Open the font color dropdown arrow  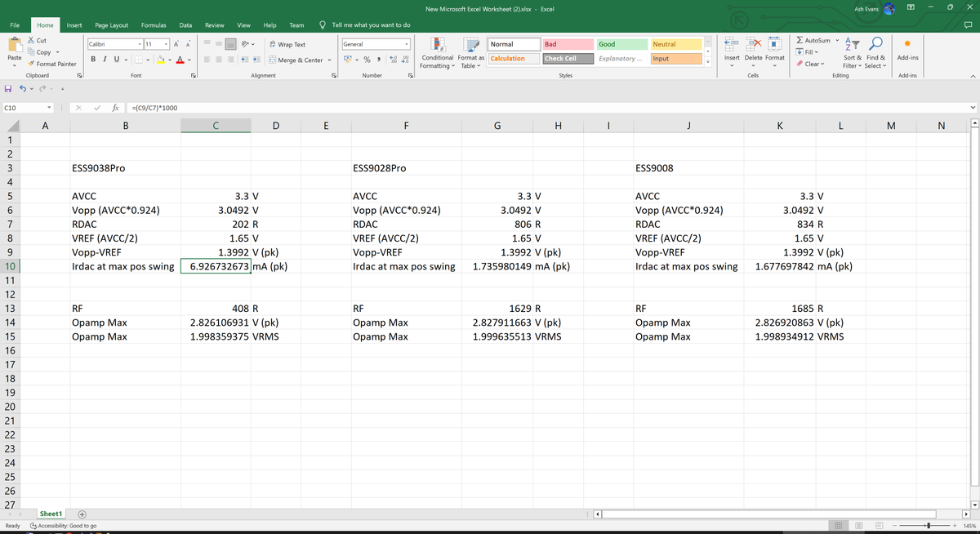point(189,60)
